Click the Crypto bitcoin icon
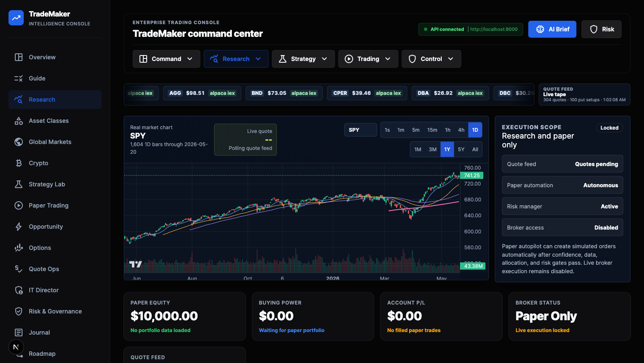This screenshot has height=363, width=644. pyautogui.click(x=19, y=163)
